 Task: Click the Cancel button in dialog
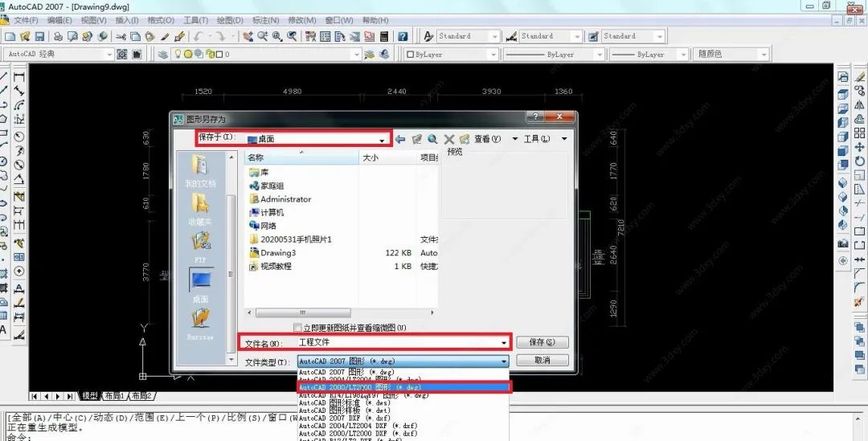pyautogui.click(x=542, y=360)
